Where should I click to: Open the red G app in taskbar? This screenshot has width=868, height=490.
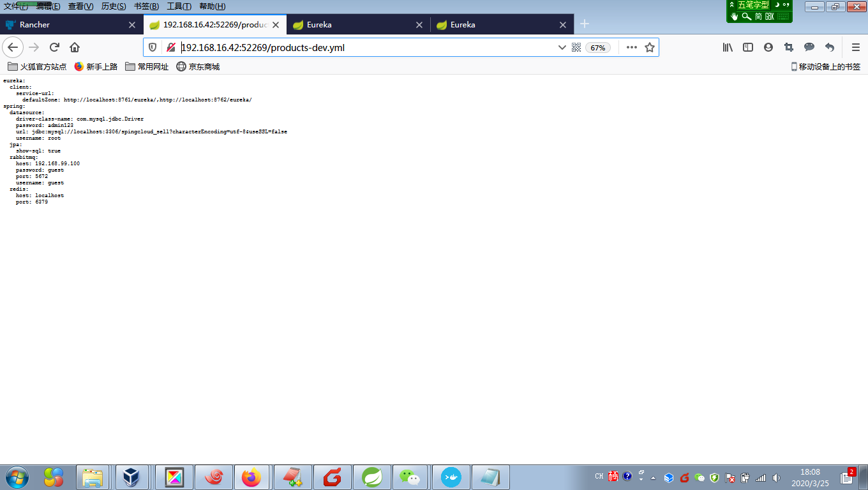pyautogui.click(x=333, y=477)
